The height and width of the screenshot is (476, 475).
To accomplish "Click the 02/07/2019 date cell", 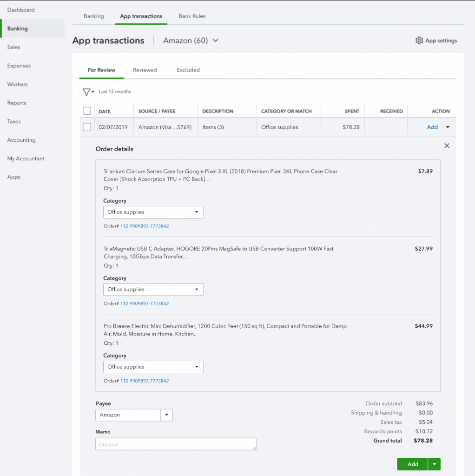I will [113, 127].
